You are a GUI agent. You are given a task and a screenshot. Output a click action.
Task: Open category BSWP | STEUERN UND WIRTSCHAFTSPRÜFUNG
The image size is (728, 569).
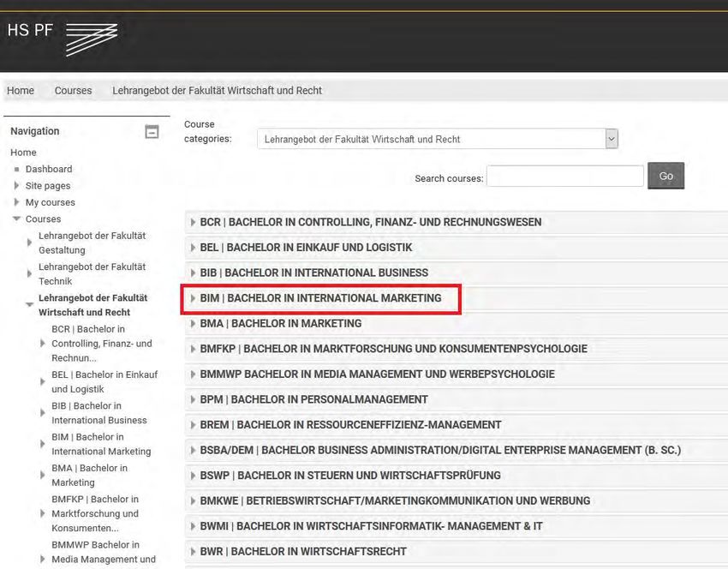(x=350, y=476)
